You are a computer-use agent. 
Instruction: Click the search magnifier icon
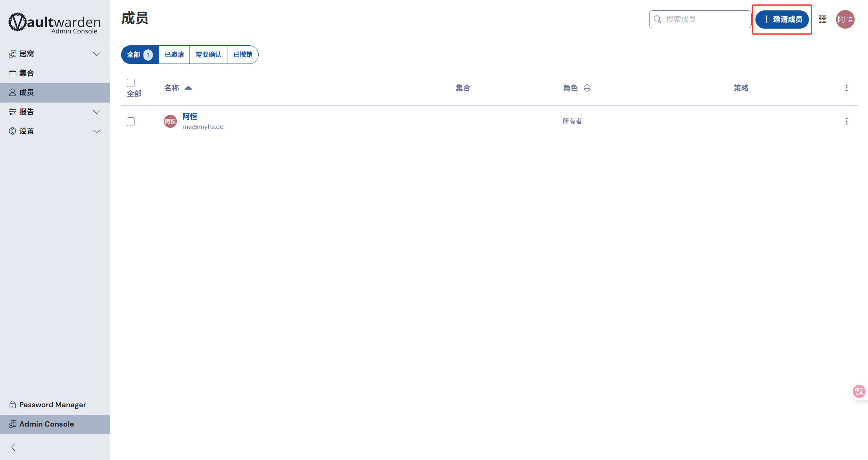pos(658,19)
